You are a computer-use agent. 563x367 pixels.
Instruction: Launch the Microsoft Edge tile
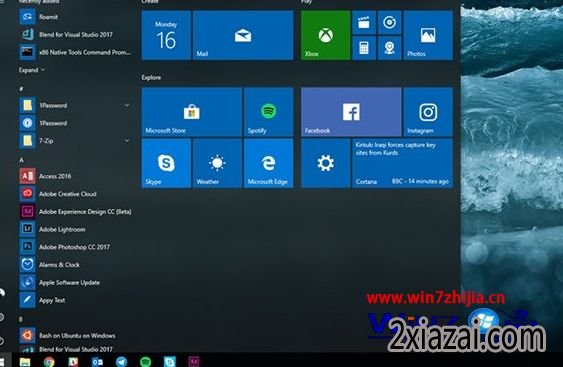pyautogui.click(x=269, y=163)
